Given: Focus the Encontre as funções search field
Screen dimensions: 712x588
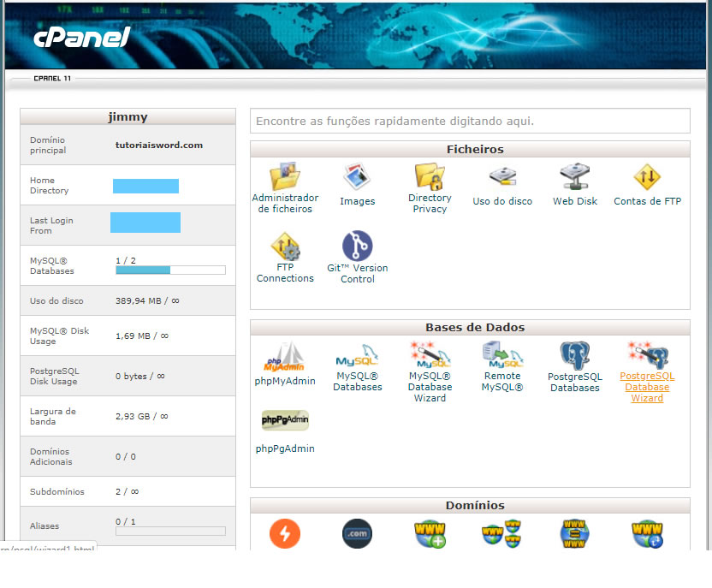Looking at the screenshot, I should coord(470,121).
